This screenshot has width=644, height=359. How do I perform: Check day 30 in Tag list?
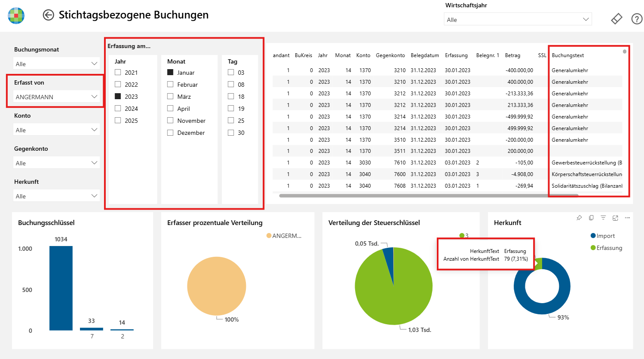pos(231,133)
